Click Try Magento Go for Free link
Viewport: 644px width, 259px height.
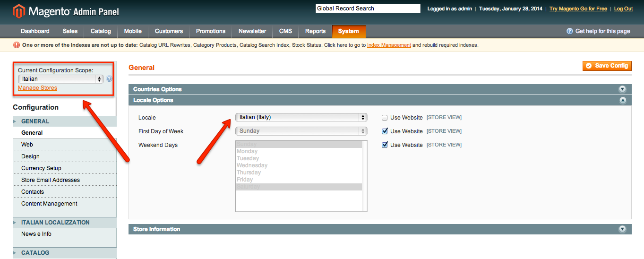[x=578, y=9]
